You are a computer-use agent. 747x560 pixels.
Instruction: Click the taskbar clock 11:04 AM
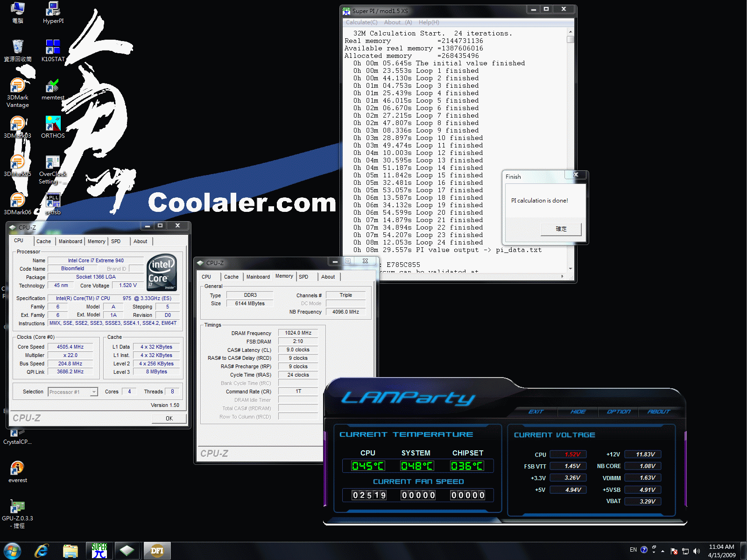[722, 547]
